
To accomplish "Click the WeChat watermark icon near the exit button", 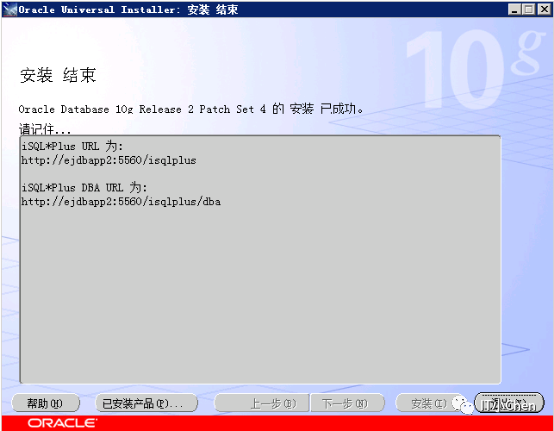I will click(x=462, y=405).
